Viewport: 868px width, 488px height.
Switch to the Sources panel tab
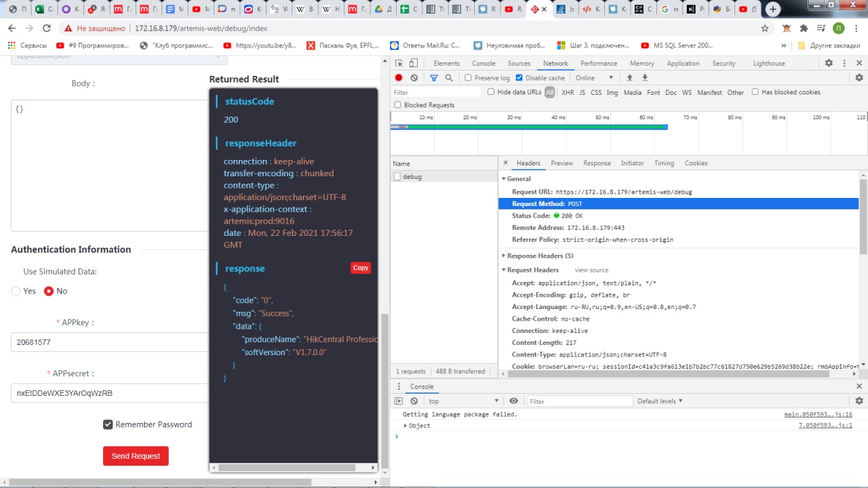(519, 63)
